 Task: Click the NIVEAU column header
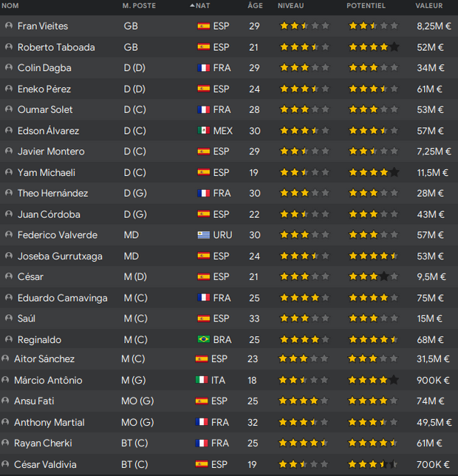pos(290,6)
